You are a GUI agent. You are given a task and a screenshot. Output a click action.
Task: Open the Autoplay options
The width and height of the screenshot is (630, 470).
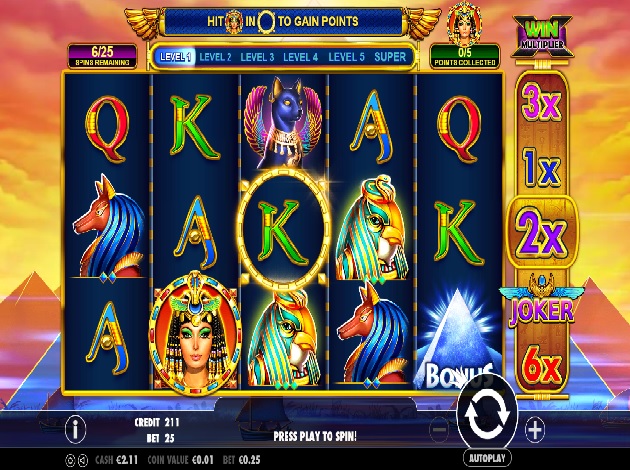pos(487,458)
